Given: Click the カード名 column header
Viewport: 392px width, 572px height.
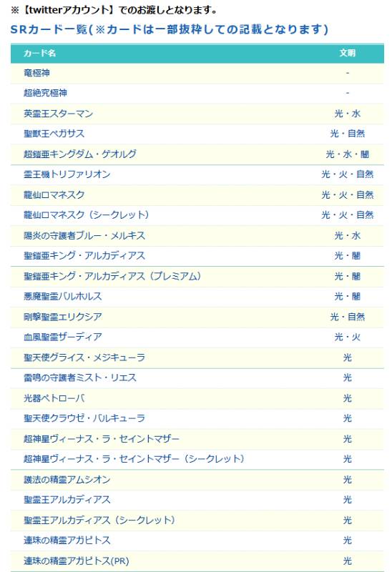Looking at the screenshot, I should click(x=39, y=53).
